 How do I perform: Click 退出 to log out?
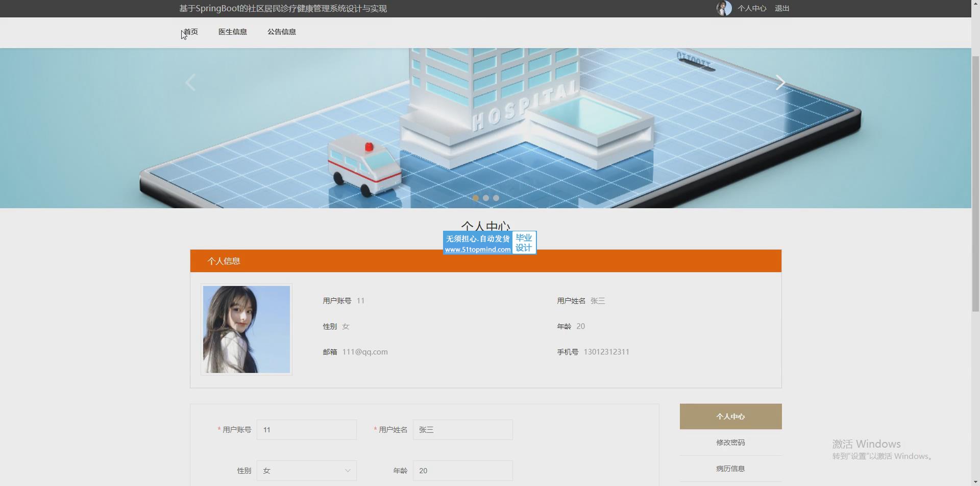click(x=782, y=8)
